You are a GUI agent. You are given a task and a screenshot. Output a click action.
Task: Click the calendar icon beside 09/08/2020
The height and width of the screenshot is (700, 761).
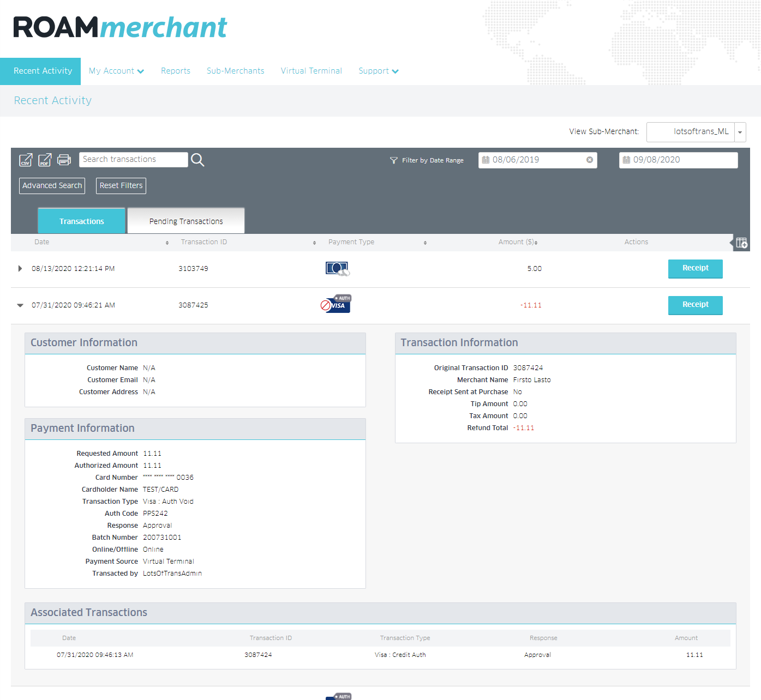click(x=626, y=160)
